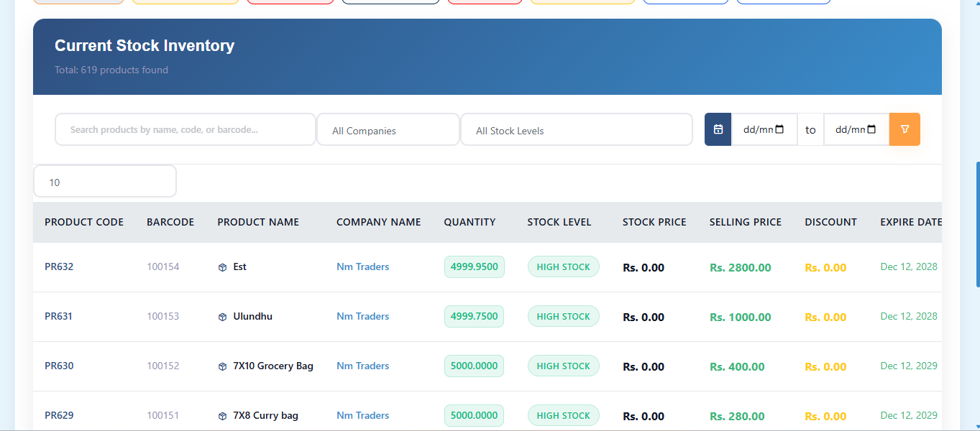Click the box icon beside 7X8 Curry bag
Viewport: 980px width, 431px height.
pos(222,416)
